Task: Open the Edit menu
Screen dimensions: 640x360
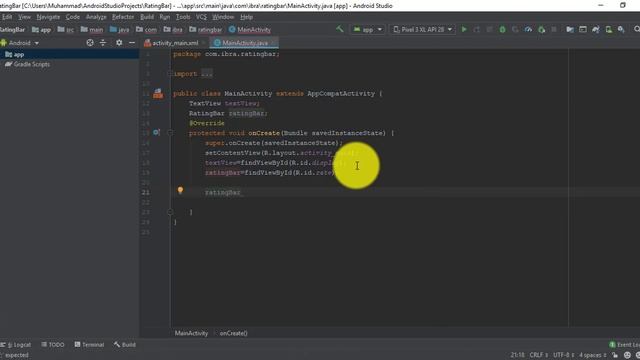Action: pos(7,17)
